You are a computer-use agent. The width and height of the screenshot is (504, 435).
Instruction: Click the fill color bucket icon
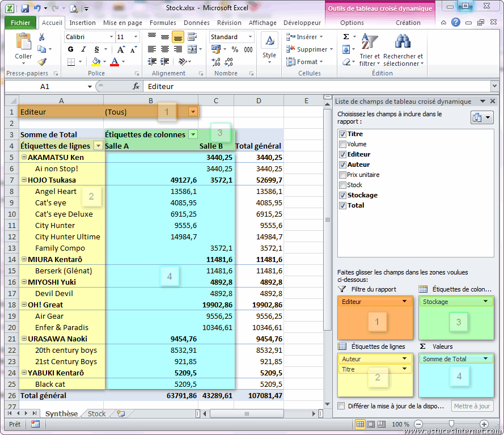pyautogui.click(x=96, y=61)
